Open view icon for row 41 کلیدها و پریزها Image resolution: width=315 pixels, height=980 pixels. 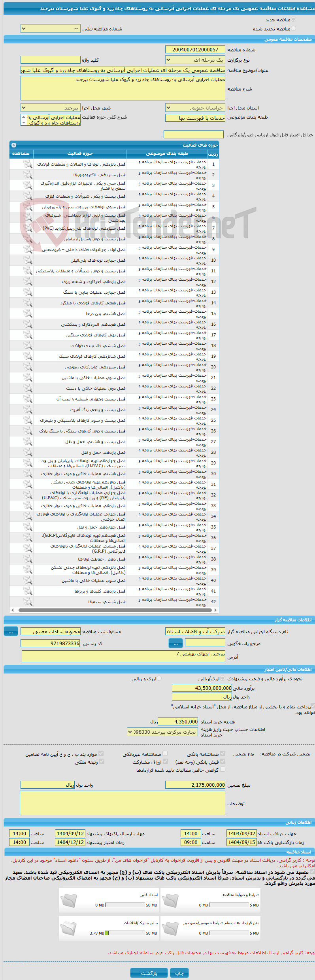tap(27, 591)
